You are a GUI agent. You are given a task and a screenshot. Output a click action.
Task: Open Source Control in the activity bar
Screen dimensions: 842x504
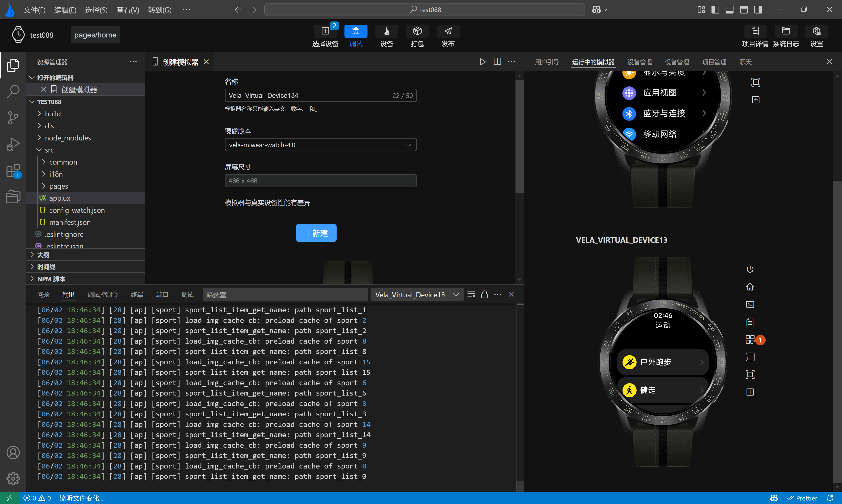click(13, 118)
